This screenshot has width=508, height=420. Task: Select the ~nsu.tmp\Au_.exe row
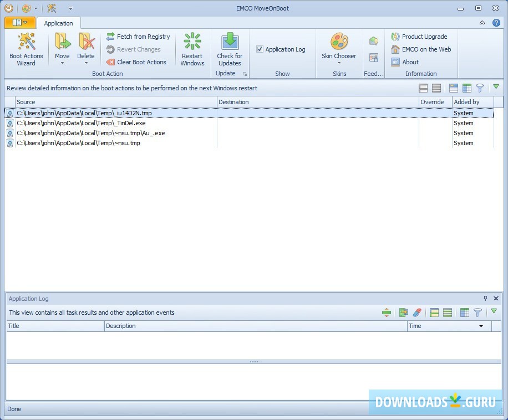tap(249, 133)
